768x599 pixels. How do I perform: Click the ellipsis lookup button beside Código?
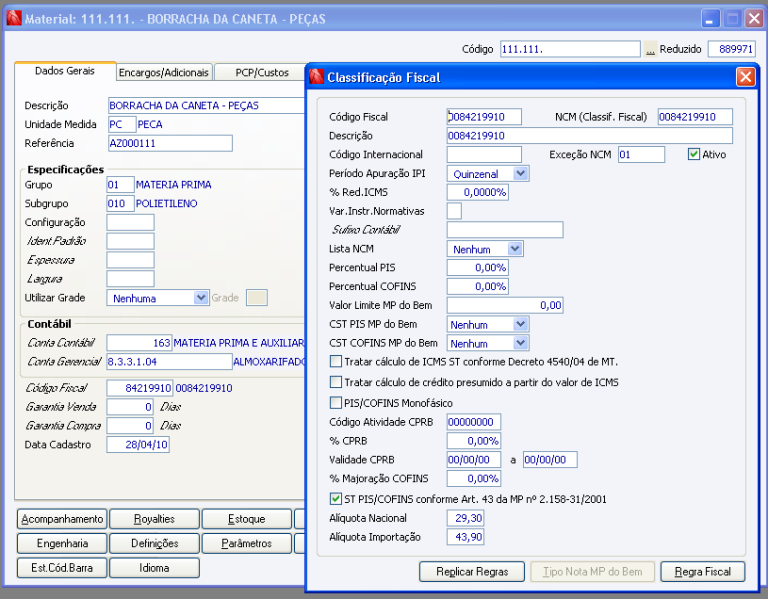[x=650, y=49]
